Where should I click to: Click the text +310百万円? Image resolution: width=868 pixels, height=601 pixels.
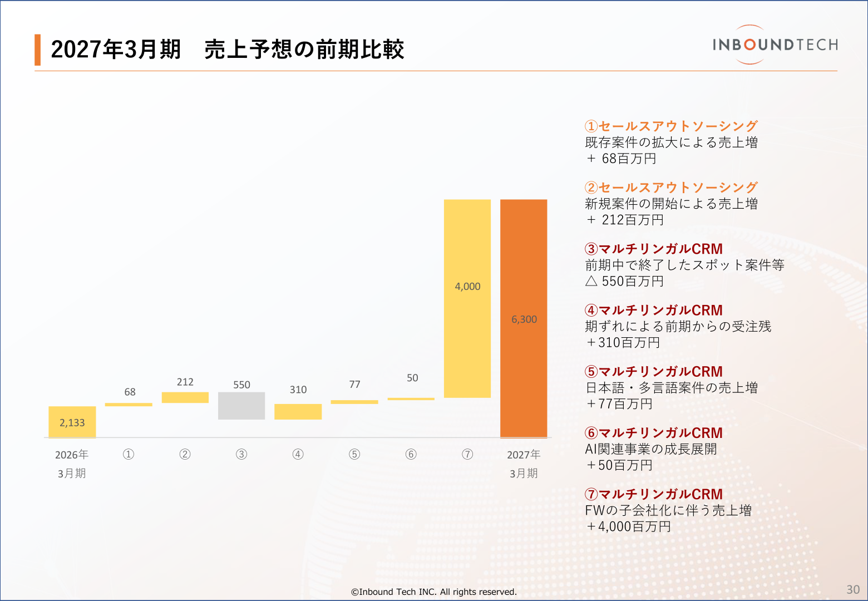click(x=623, y=342)
